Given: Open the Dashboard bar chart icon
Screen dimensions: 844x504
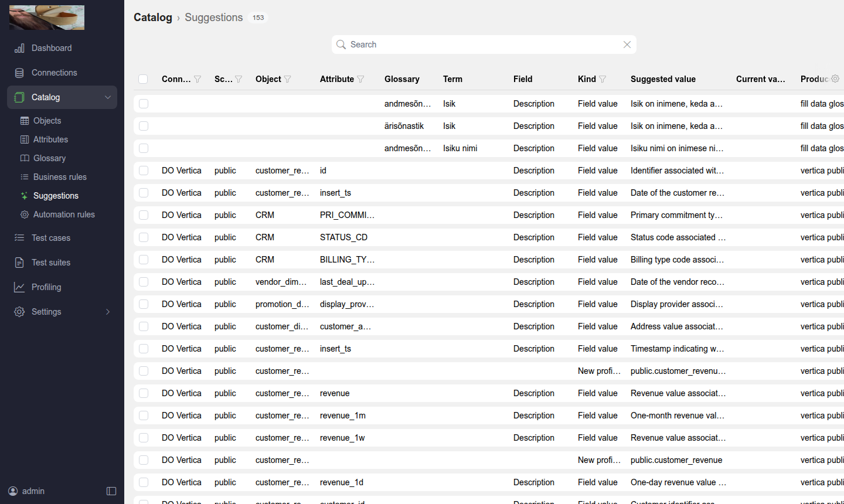Looking at the screenshot, I should click(x=19, y=48).
